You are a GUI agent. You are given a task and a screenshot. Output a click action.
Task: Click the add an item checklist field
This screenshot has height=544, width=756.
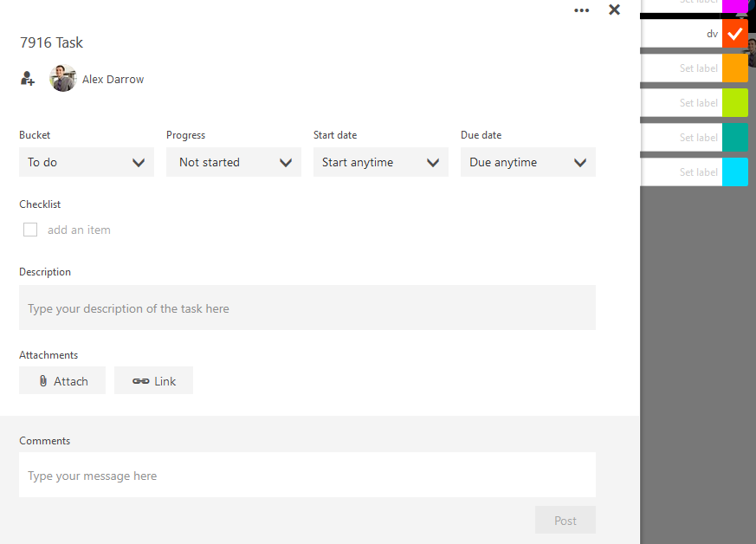pyautogui.click(x=79, y=230)
